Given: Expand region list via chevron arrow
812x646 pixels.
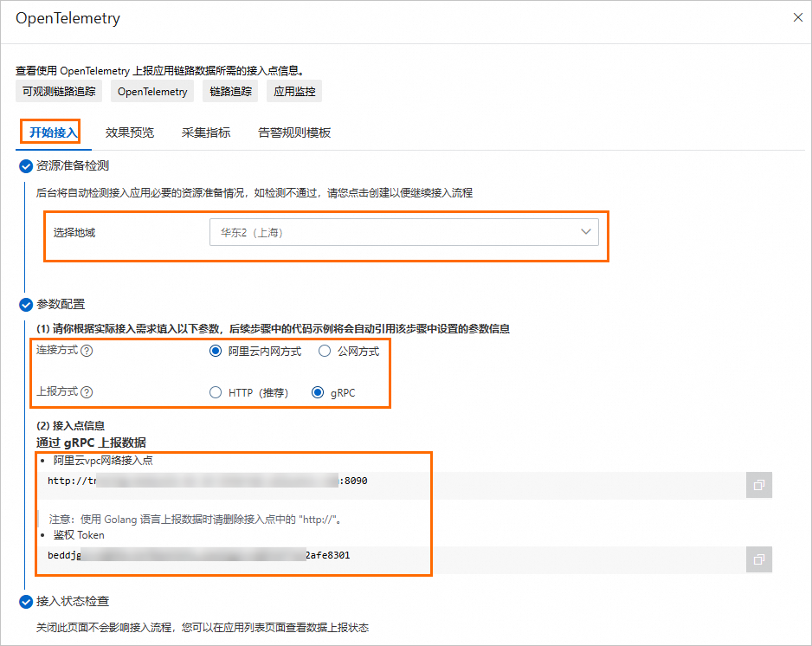Looking at the screenshot, I should (586, 231).
